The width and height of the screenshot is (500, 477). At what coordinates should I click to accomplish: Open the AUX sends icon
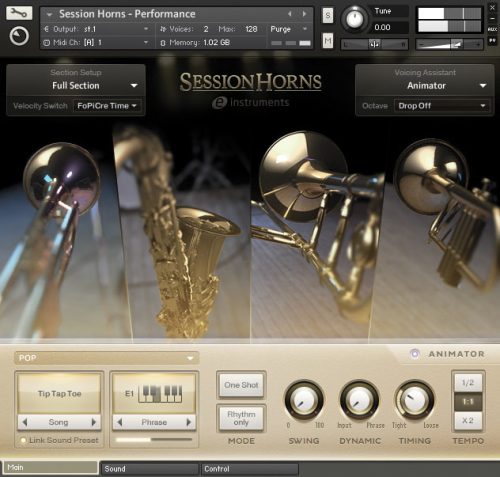pos(492,30)
